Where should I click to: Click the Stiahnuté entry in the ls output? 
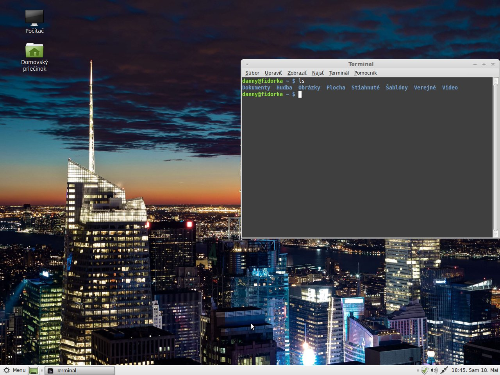[365, 88]
